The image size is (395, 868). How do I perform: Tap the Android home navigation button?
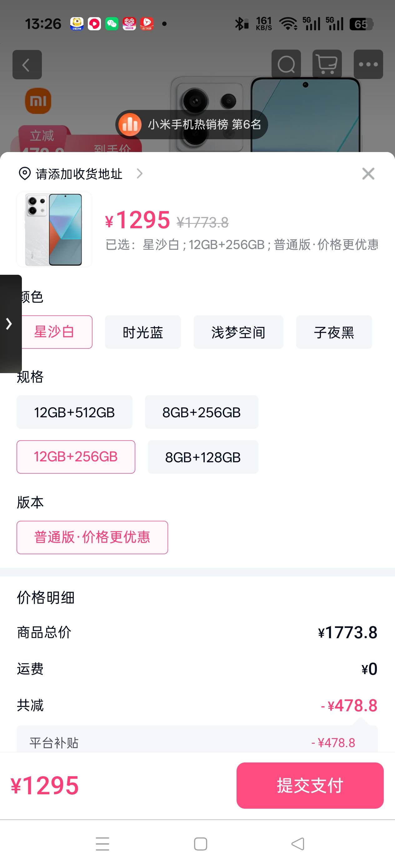(x=200, y=844)
